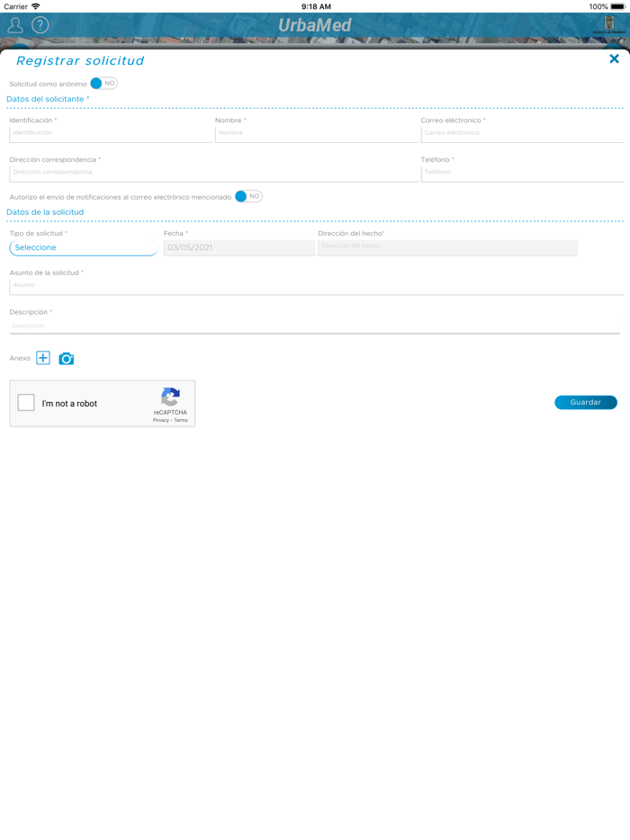This screenshot has height=840, width=630.
Task: Check the I'm not a robot box
Action: pos(26,403)
